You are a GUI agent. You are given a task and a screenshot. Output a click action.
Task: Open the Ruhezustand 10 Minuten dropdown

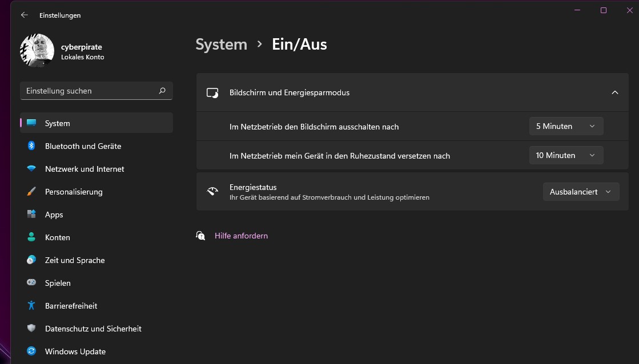(x=566, y=155)
